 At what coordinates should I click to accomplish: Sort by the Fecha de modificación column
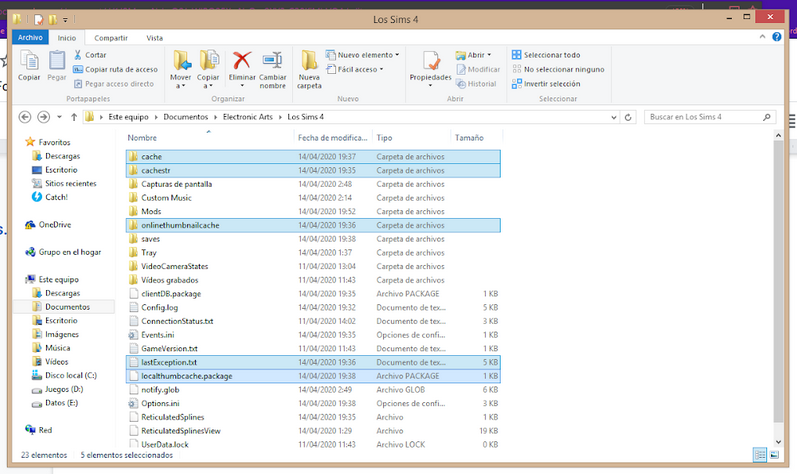pyautogui.click(x=332, y=137)
